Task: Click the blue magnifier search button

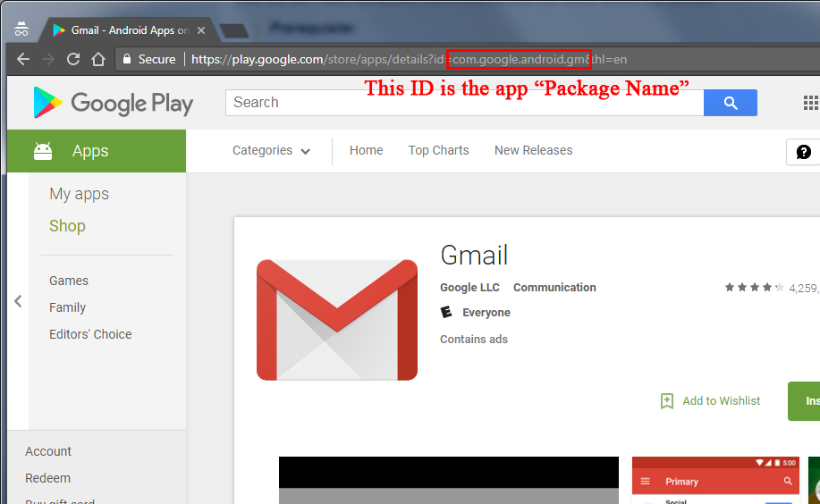Action: click(x=730, y=103)
